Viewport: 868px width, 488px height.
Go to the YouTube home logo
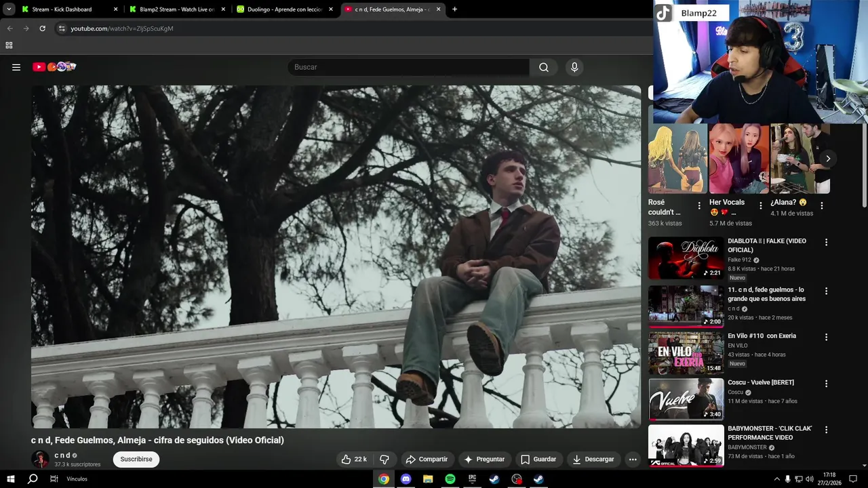(x=54, y=66)
